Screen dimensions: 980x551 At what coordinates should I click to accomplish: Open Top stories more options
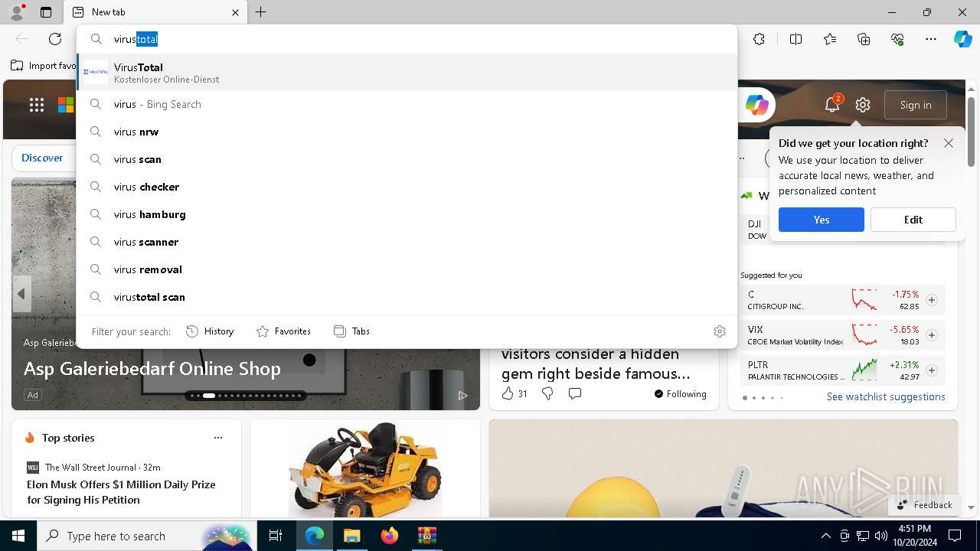click(x=218, y=438)
